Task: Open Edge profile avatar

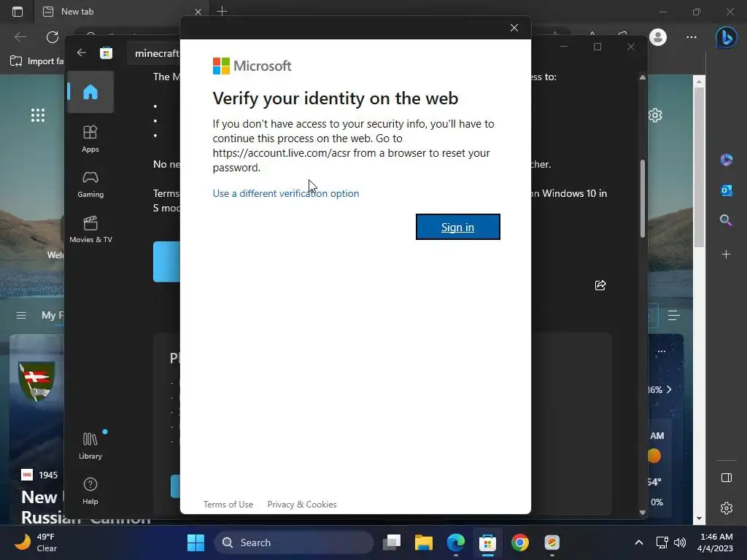Action: pos(658,37)
